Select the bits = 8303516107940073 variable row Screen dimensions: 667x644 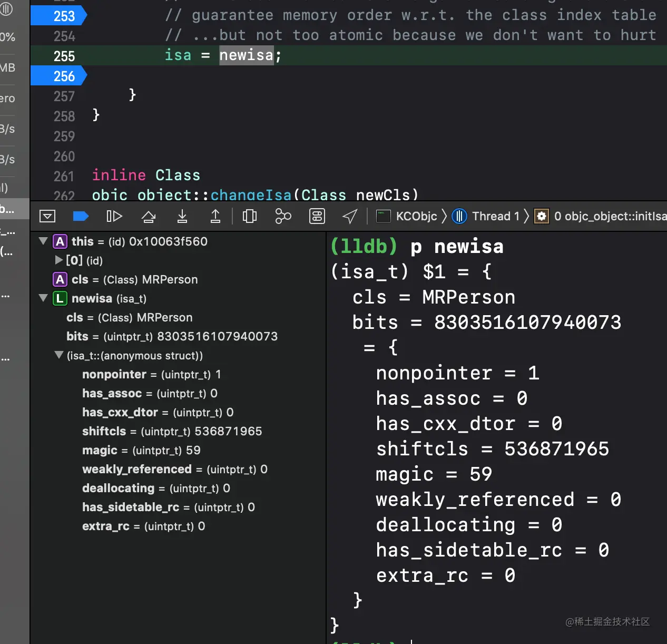[x=179, y=336]
